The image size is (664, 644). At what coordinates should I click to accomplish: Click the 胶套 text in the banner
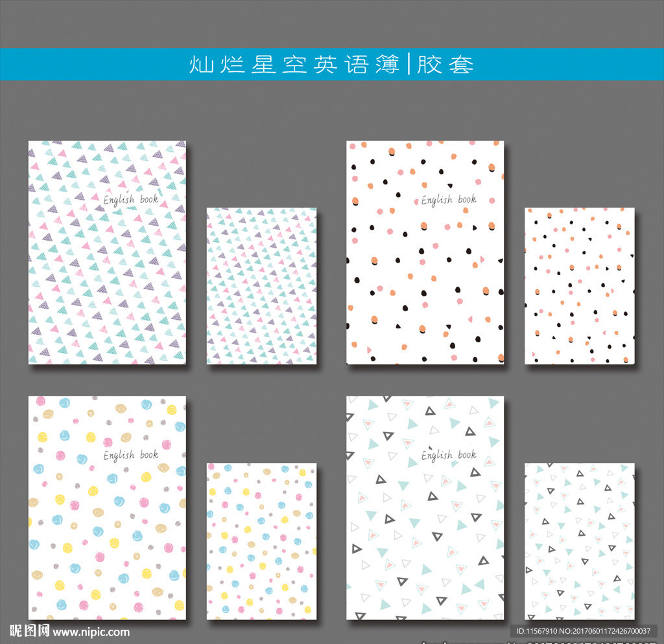click(x=445, y=64)
